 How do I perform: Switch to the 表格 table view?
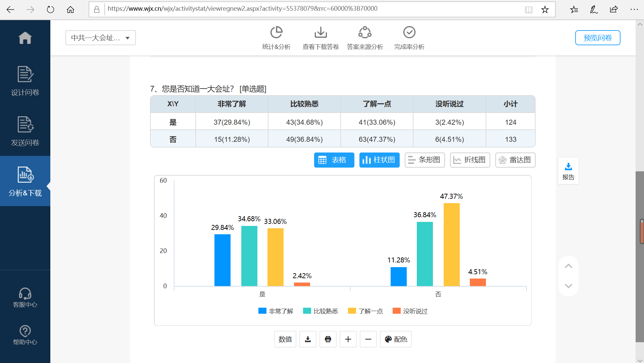334,160
